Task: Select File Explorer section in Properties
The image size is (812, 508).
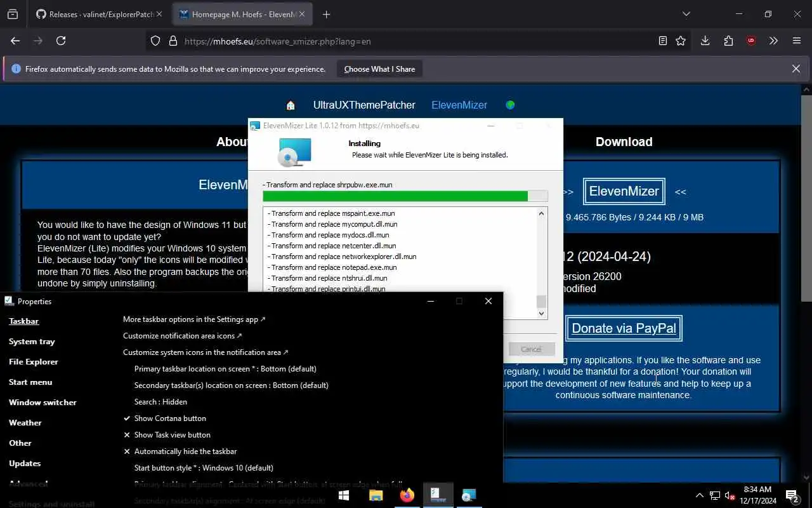Action: pos(33,362)
